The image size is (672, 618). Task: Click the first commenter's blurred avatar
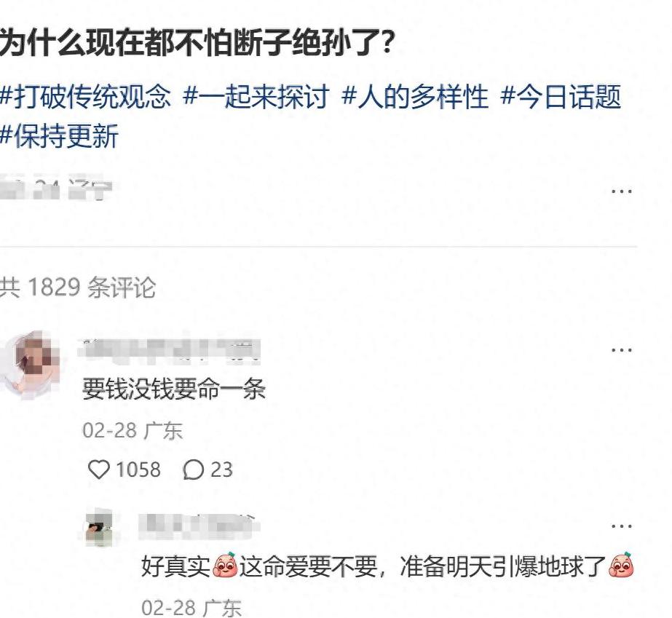pyautogui.click(x=31, y=364)
